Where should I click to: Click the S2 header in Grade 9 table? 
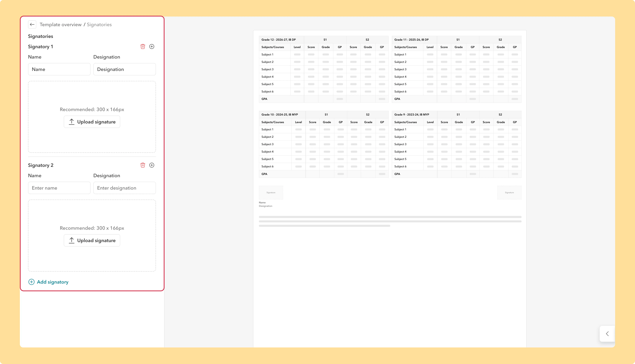(500, 115)
